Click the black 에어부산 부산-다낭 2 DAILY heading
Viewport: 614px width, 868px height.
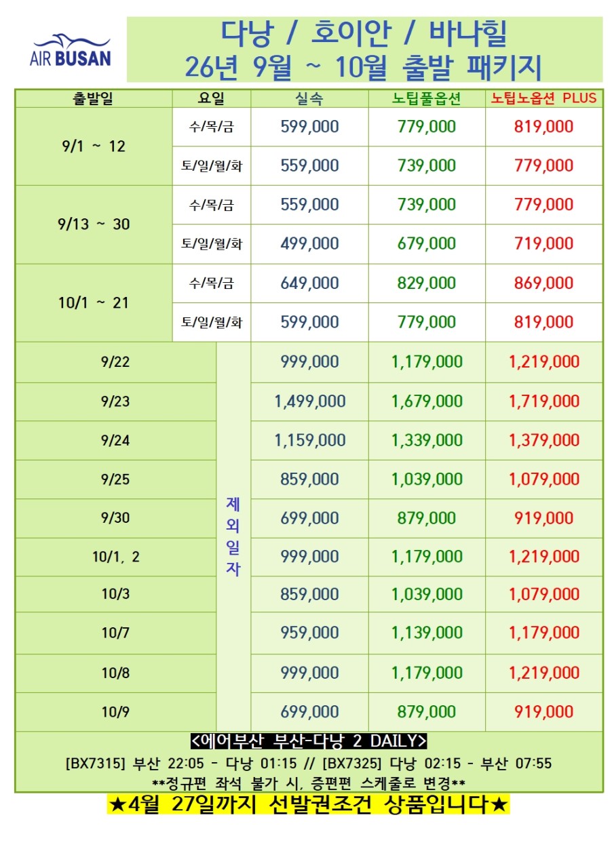point(309,741)
